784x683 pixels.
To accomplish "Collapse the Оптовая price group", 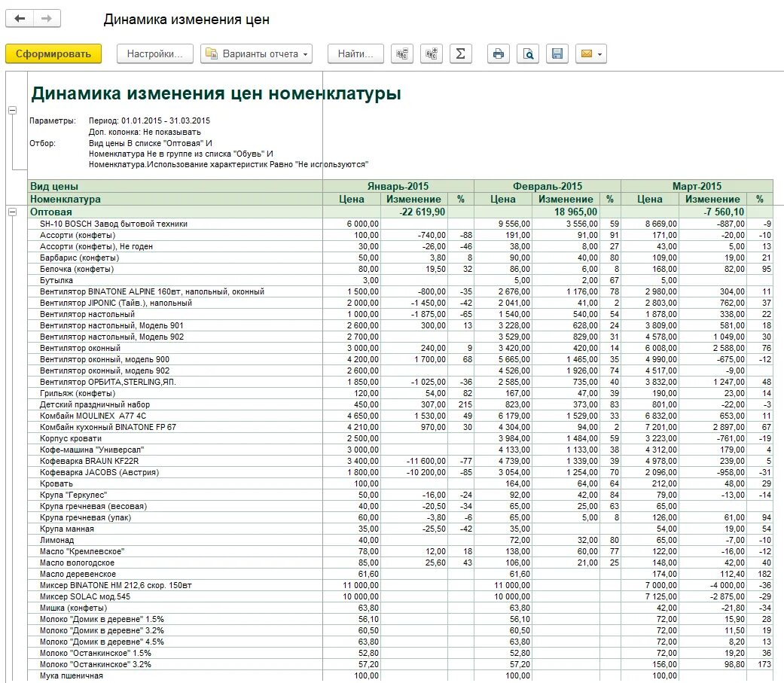I will [13, 212].
